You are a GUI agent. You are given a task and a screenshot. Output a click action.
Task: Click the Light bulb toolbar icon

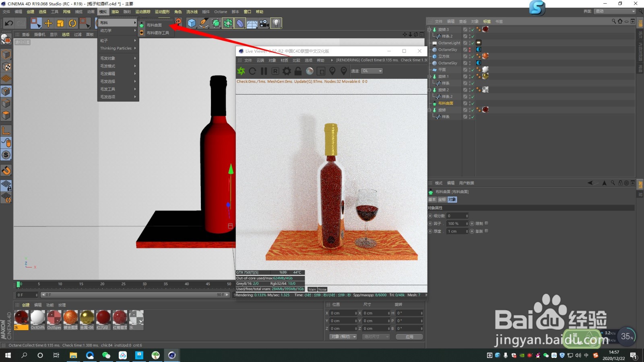[x=276, y=23]
